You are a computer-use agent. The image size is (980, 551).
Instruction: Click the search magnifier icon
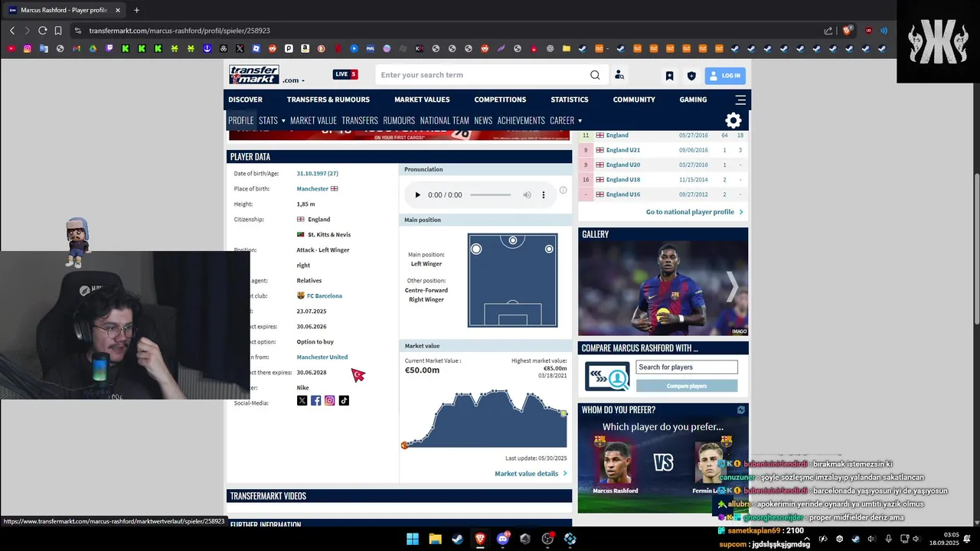point(595,75)
